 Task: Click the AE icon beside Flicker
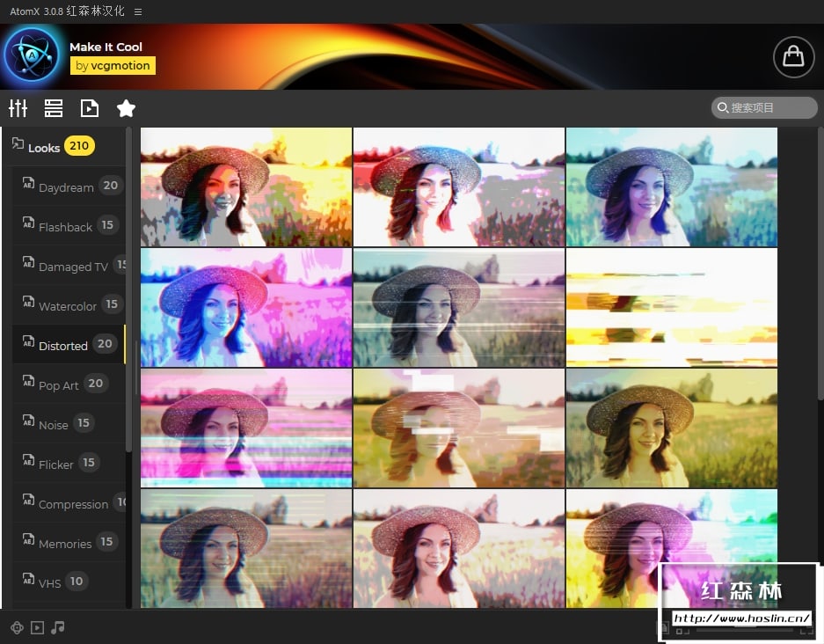pos(28,460)
